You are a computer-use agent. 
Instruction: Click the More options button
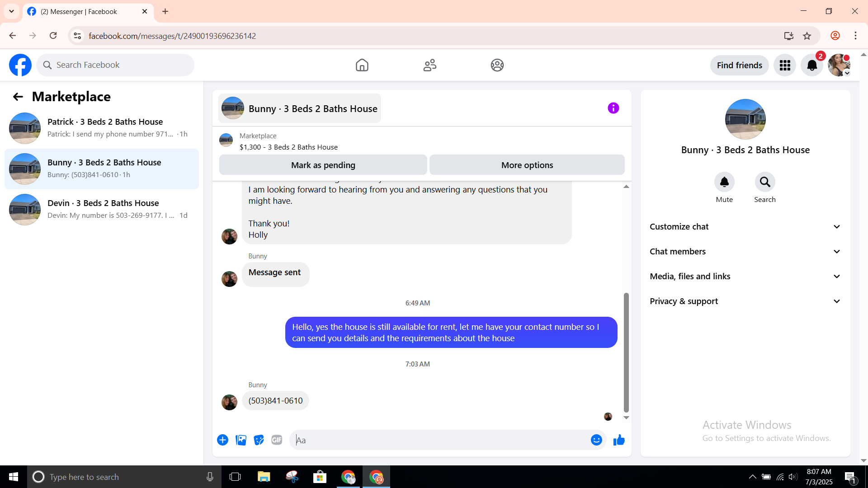pyautogui.click(x=527, y=165)
